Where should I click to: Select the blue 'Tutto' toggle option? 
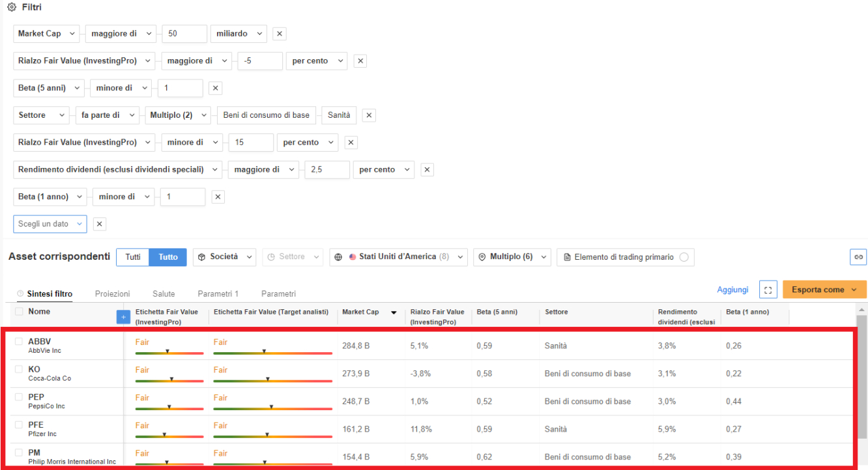point(168,257)
